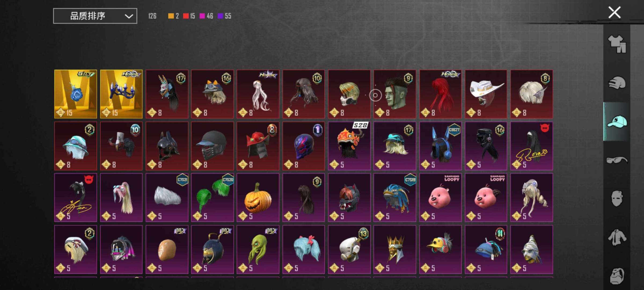Select the helmet category icon in the sidebar
This screenshot has height=290, width=644.
617,82
